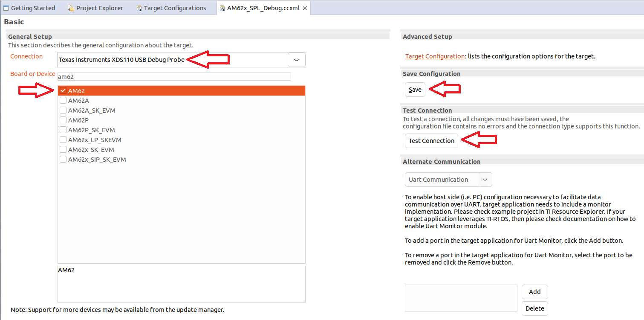Open the Connection dropdown arrow
The image size is (644, 320).
pyautogui.click(x=297, y=60)
